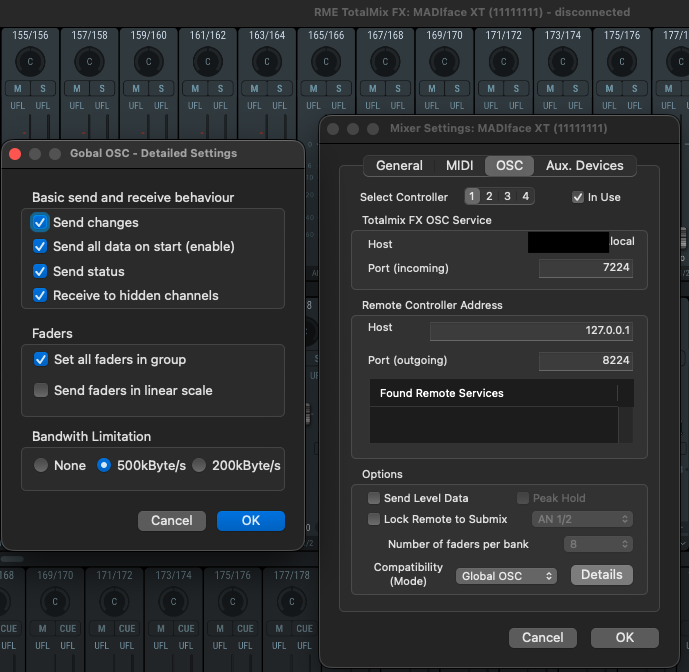Enable Lock Remote to Submix
This screenshot has width=689, height=672.
point(374,519)
